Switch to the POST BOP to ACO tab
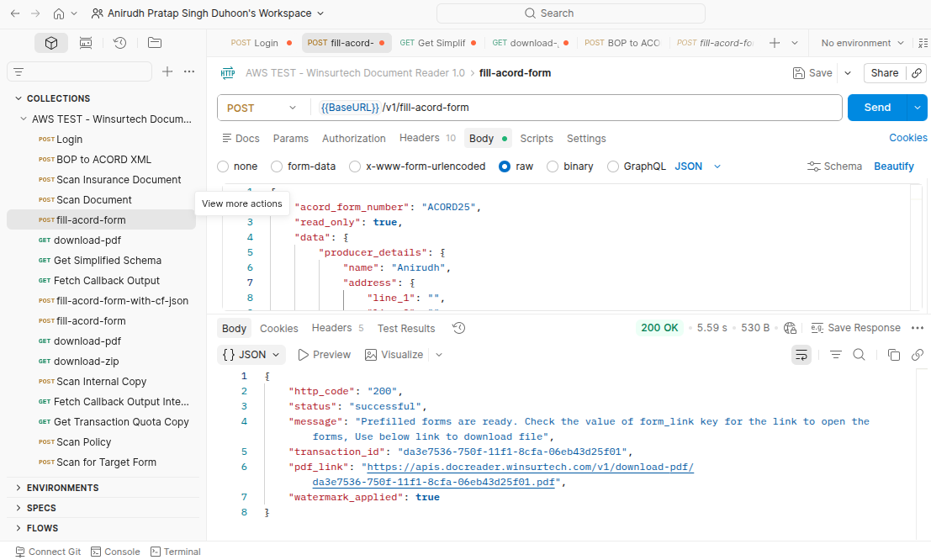 pyautogui.click(x=622, y=43)
